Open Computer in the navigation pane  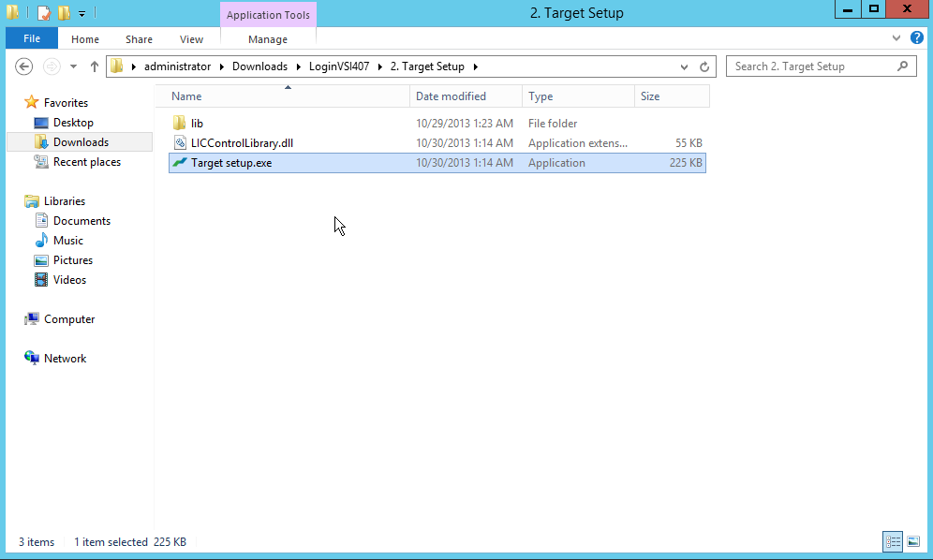69,319
